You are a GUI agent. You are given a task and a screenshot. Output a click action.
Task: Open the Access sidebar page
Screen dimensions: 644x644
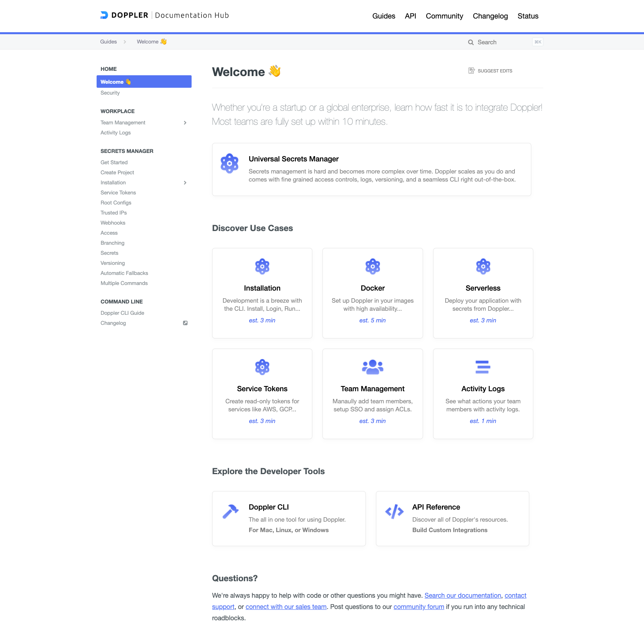(109, 233)
